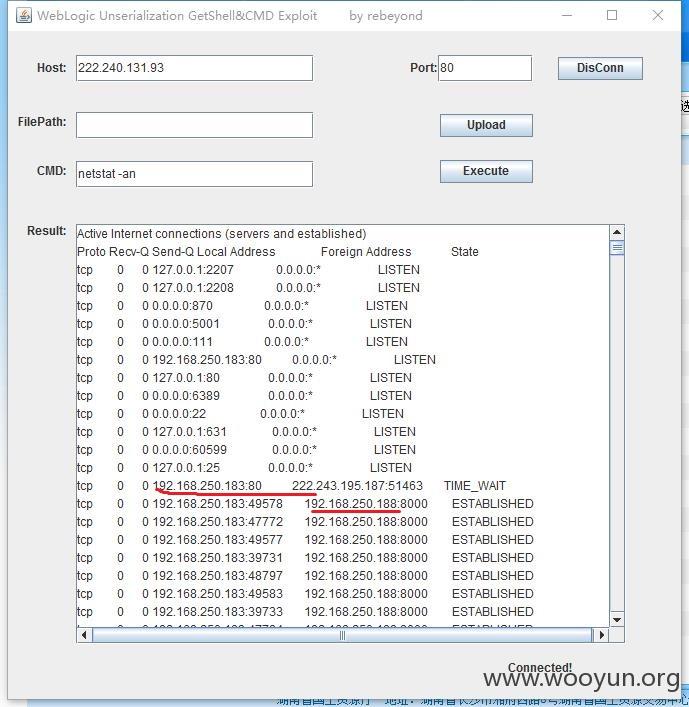Click the '127.0.0.1:2207' local address
This screenshot has height=707, width=689.
click(193, 270)
